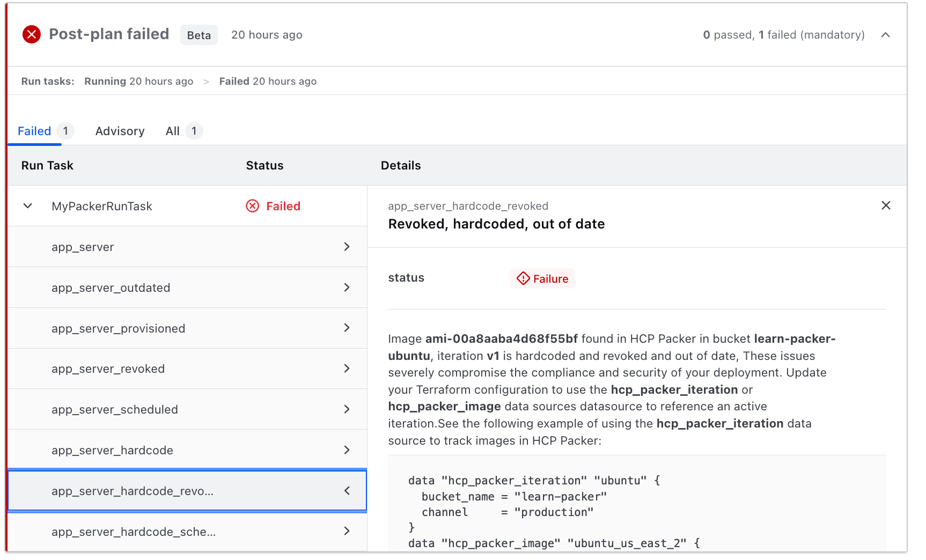Image resolution: width=926 pixels, height=560 pixels.
Task: Open details for app_server_provisioned
Action: pyautogui.click(x=347, y=328)
